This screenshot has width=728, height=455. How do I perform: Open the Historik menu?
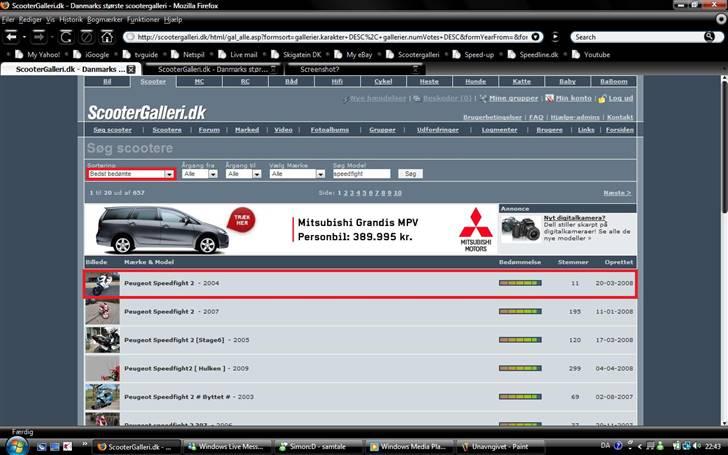click(x=71, y=20)
